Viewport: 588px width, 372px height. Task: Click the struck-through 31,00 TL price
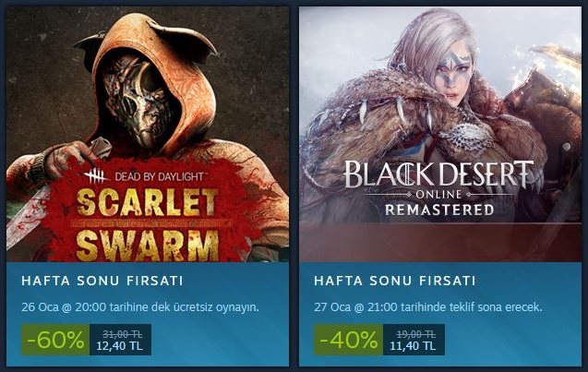pos(122,334)
